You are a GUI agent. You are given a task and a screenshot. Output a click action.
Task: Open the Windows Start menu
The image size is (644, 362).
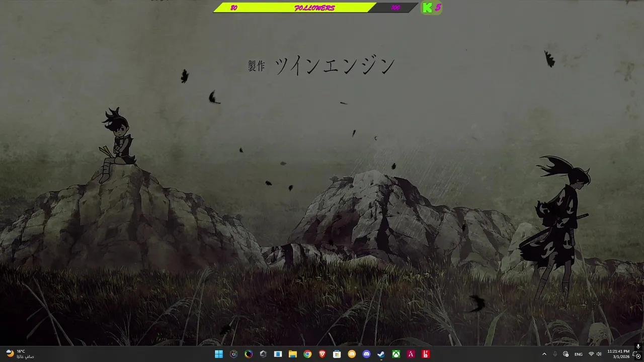tap(219, 354)
